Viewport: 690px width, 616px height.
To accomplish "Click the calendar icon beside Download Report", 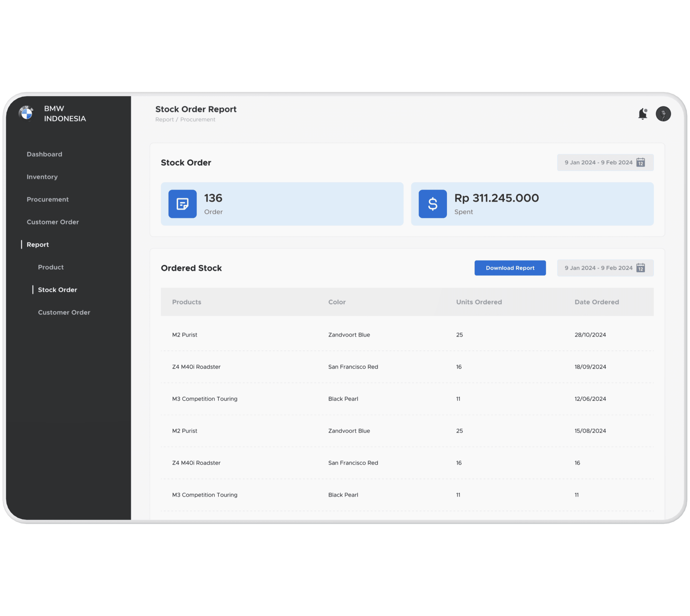I will click(x=641, y=268).
